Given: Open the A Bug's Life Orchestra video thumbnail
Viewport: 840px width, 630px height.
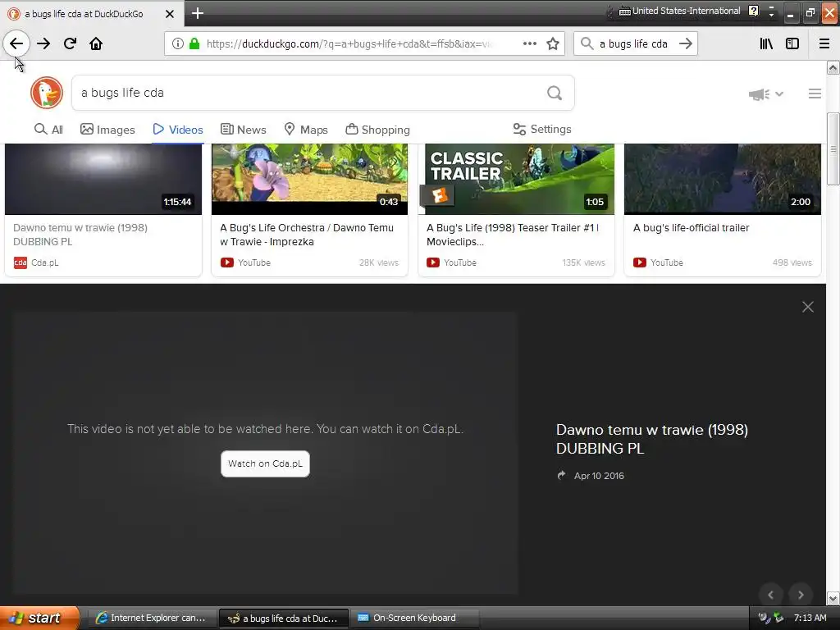Looking at the screenshot, I should [309, 179].
